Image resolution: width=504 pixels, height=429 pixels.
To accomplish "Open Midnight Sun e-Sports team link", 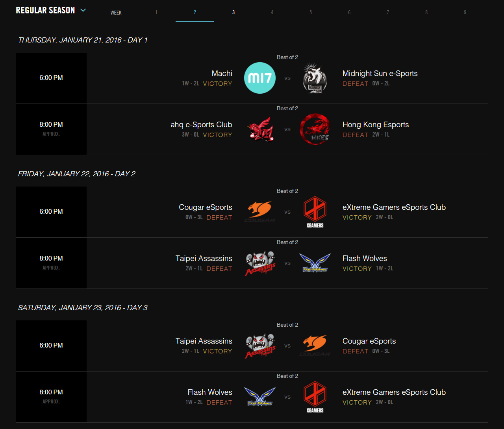I will pyautogui.click(x=380, y=73).
